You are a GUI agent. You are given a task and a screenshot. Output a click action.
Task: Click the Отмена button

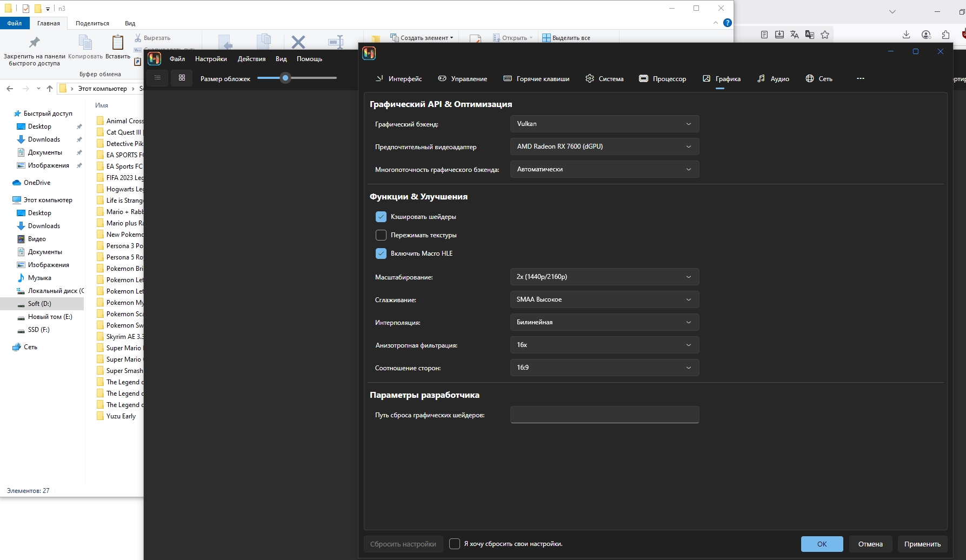click(870, 544)
